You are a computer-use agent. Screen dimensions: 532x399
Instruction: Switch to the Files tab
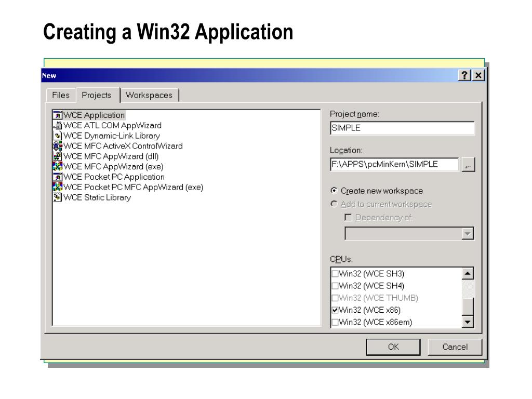61,96
